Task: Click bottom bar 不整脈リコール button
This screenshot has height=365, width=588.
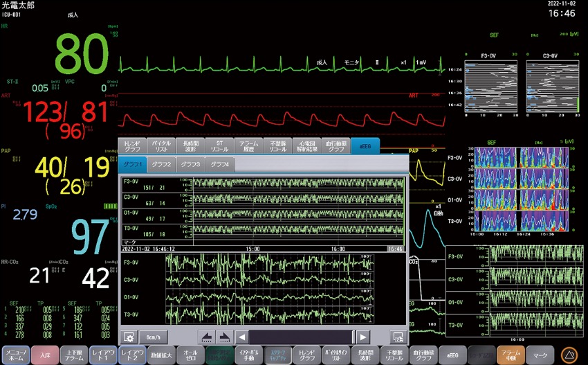Action: point(394,355)
